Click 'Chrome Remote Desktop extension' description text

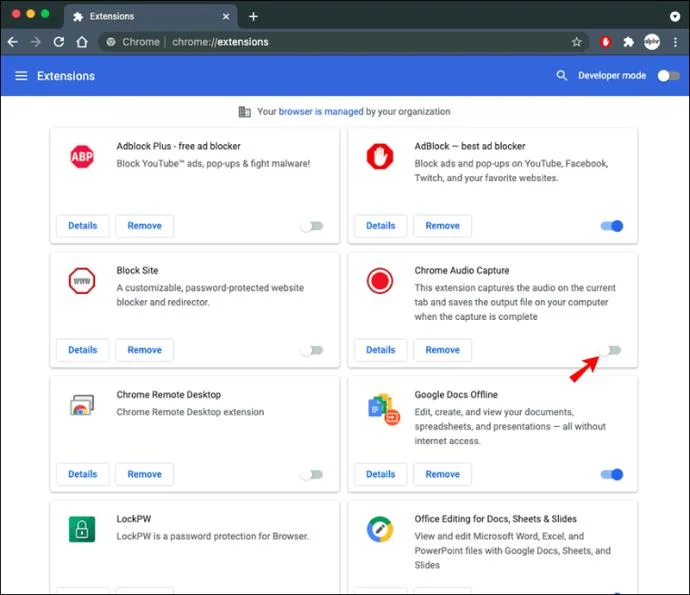click(x=191, y=412)
